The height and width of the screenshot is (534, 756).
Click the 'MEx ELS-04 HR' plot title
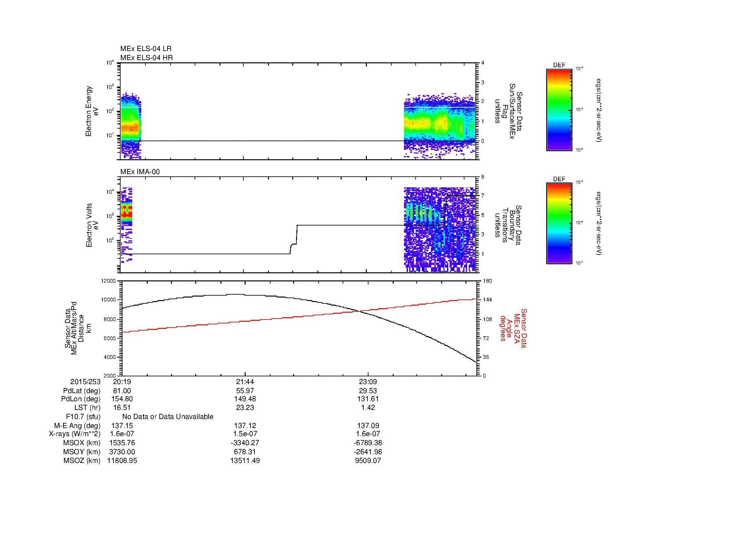[146, 58]
